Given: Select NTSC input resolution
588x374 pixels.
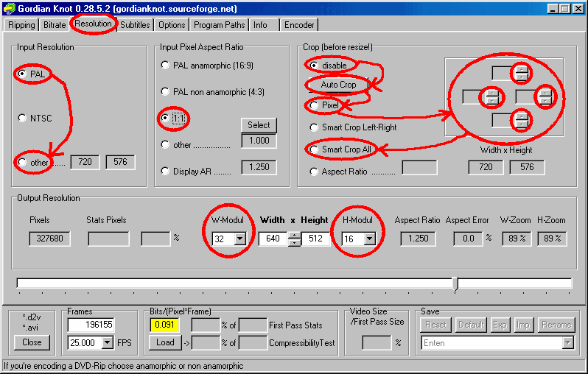Looking at the screenshot, I should click(35, 119).
